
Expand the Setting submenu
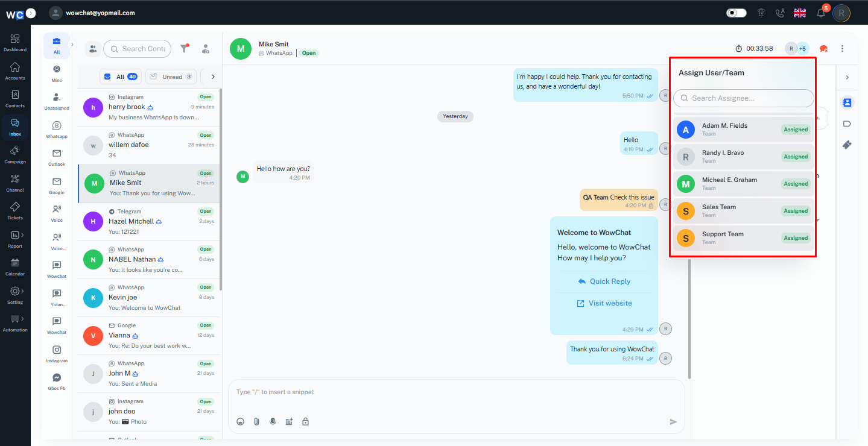(x=22, y=290)
